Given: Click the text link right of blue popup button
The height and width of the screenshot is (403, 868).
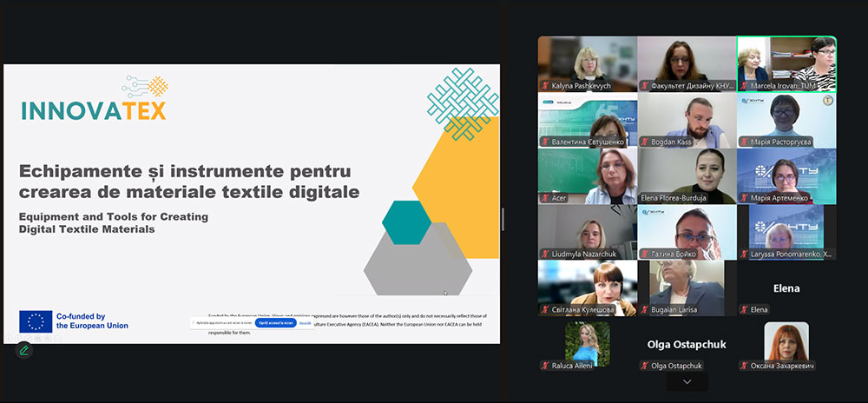Looking at the screenshot, I should coord(306,322).
